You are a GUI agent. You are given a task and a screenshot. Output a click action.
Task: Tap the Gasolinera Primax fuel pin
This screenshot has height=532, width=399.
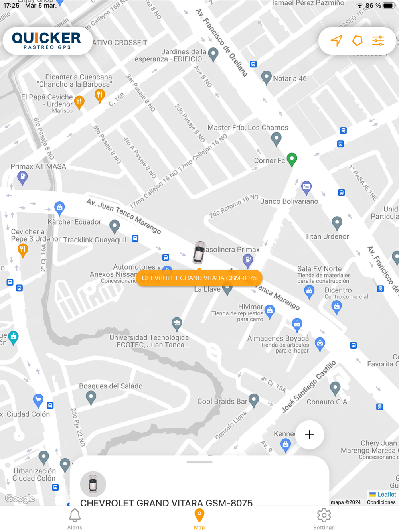[248, 261]
